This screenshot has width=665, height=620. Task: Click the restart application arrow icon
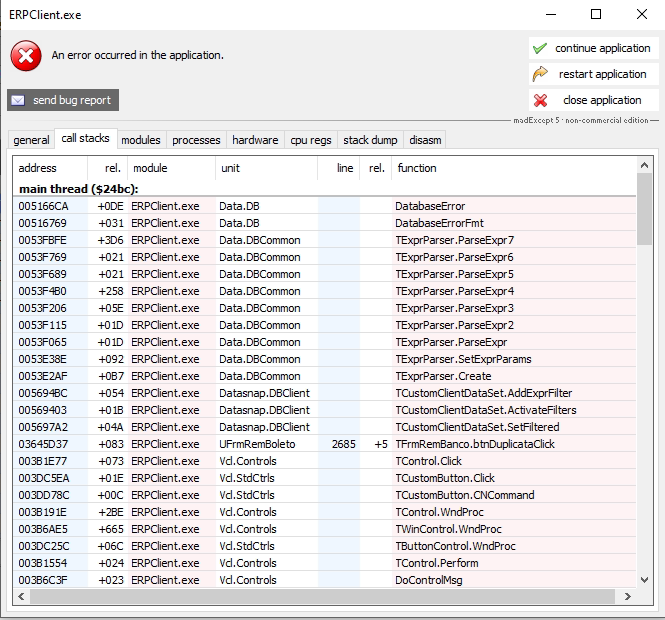click(541, 74)
